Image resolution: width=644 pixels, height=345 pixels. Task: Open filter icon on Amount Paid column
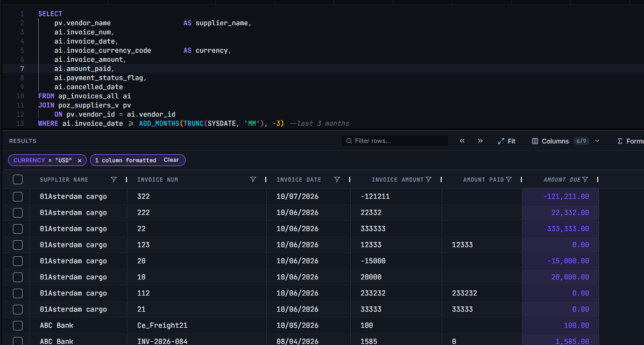509,179
